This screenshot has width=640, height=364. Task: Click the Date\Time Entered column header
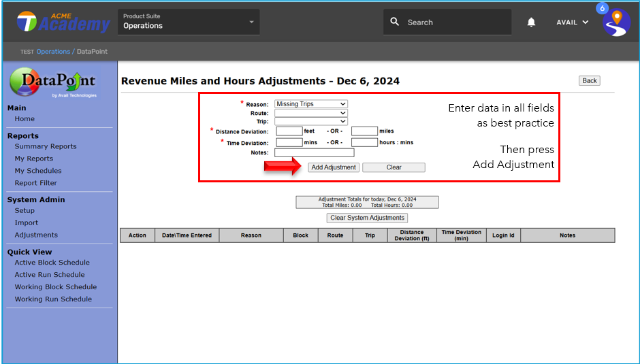pos(187,235)
